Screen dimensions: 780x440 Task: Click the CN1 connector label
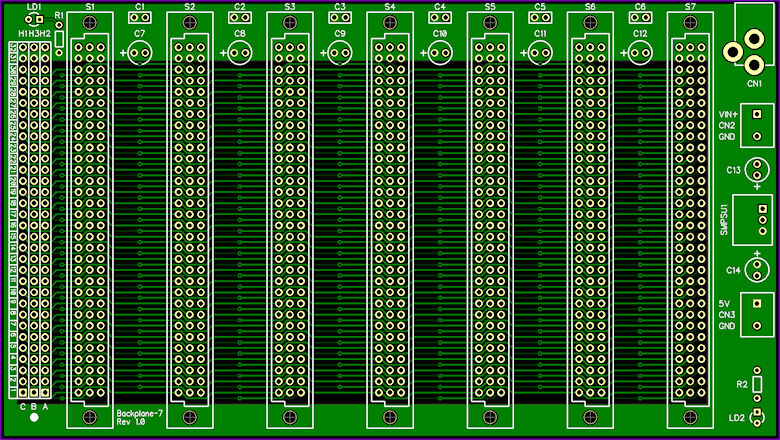[754, 84]
